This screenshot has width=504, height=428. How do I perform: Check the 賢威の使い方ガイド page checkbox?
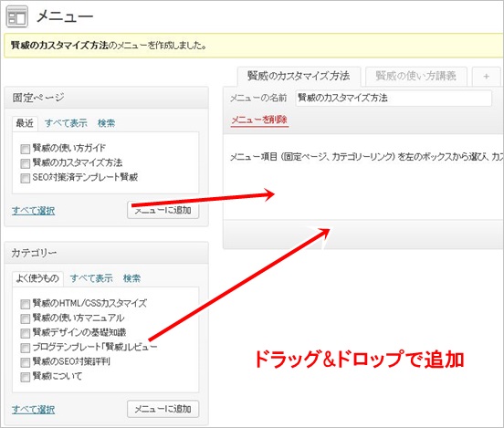point(25,149)
